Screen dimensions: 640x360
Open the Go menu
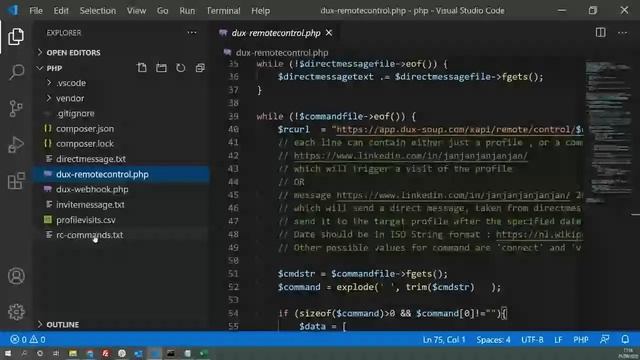click(162, 11)
